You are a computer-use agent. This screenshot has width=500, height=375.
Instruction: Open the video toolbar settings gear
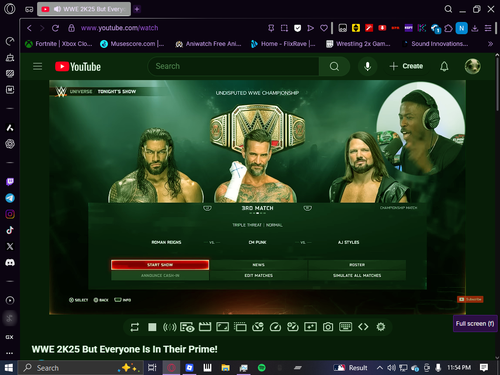tap(381, 327)
